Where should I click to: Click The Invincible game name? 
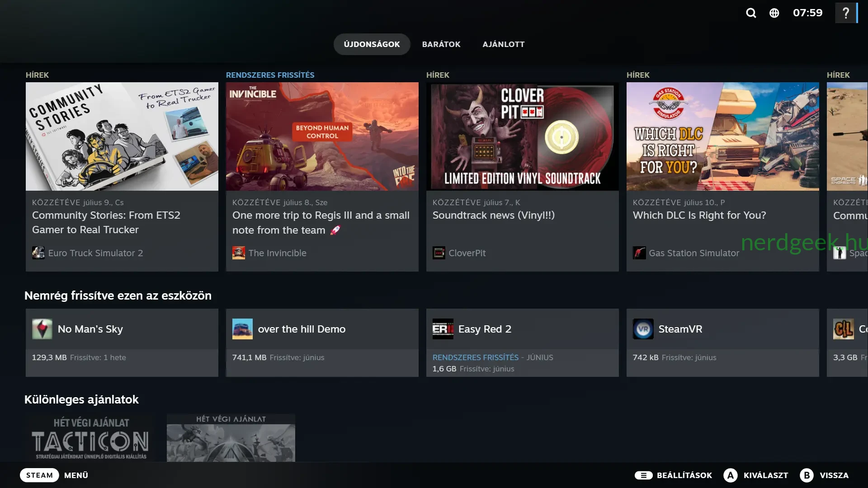[278, 253]
